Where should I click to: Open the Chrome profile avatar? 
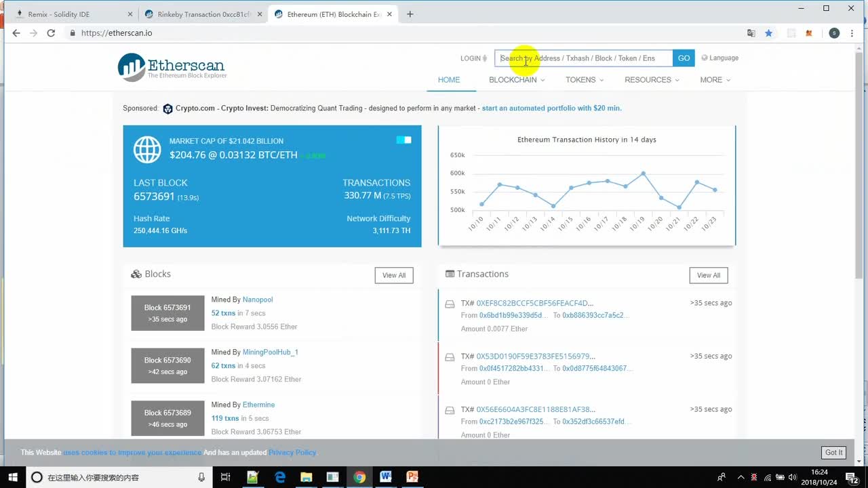tap(834, 33)
